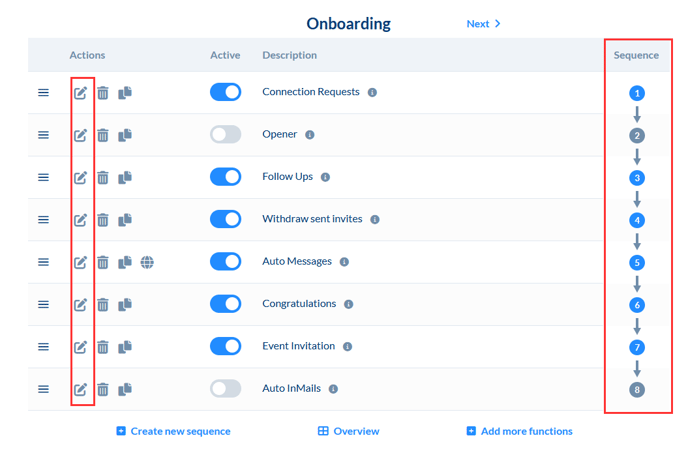Turn on Auto InMails toggle
This screenshot has height=453, width=688.
click(226, 388)
